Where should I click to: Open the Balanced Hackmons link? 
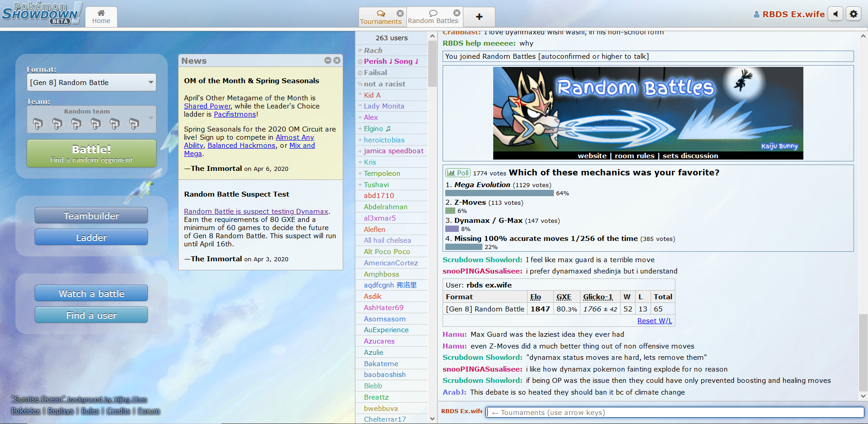pos(241,146)
